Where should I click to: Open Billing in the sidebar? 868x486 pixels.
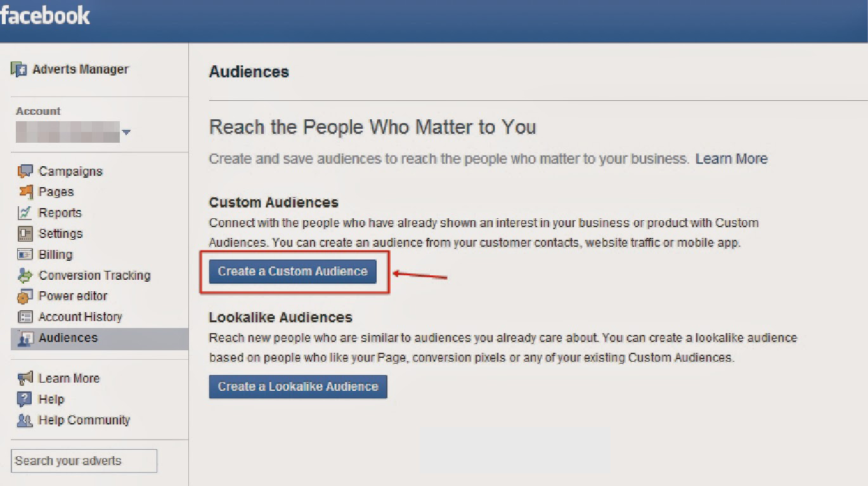tap(56, 254)
